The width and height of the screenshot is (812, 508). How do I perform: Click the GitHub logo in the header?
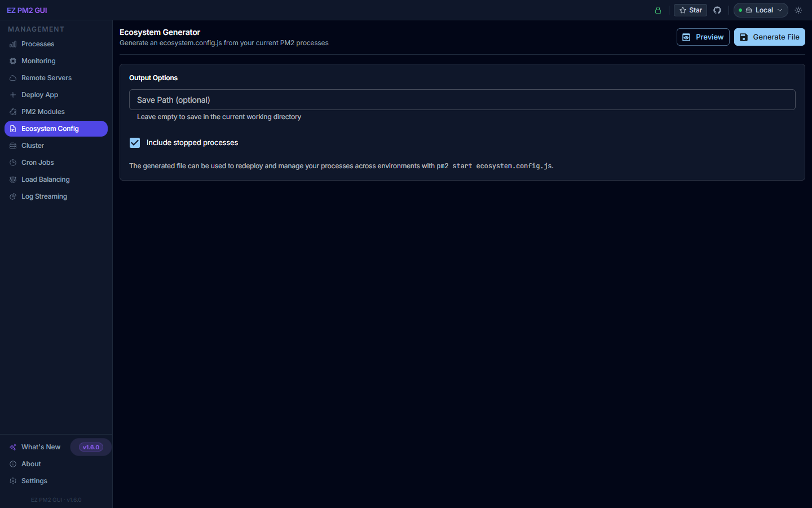717,10
